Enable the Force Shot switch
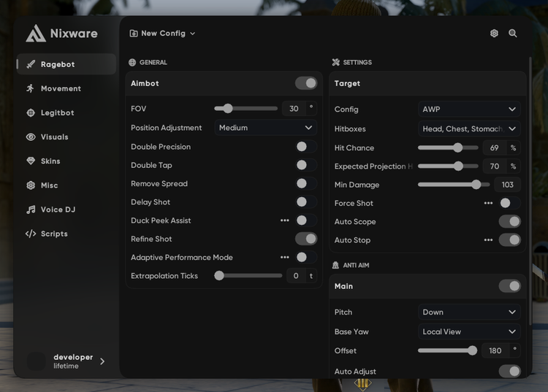548x392 pixels. [510, 203]
